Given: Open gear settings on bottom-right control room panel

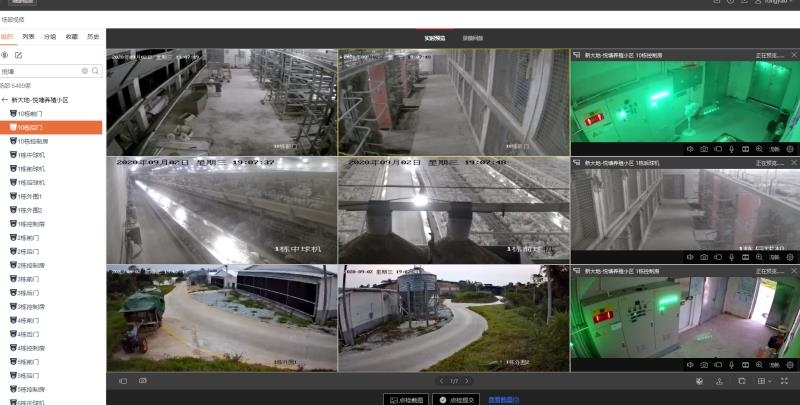Looking at the screenshot, I should [790, 365].
